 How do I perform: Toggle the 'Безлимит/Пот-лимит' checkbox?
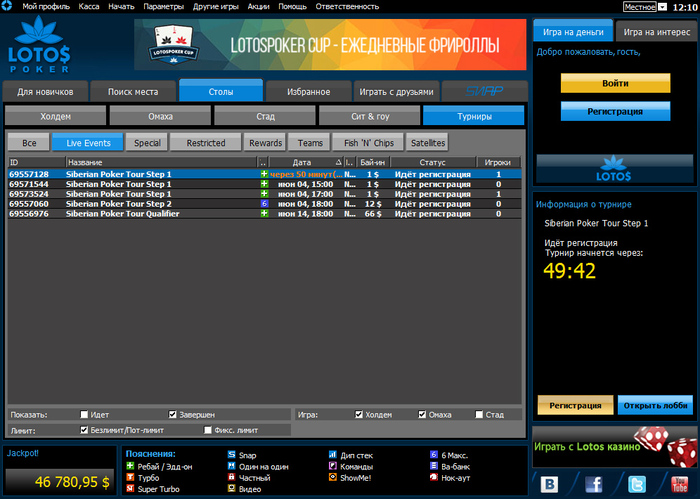[x=84, y=430]
